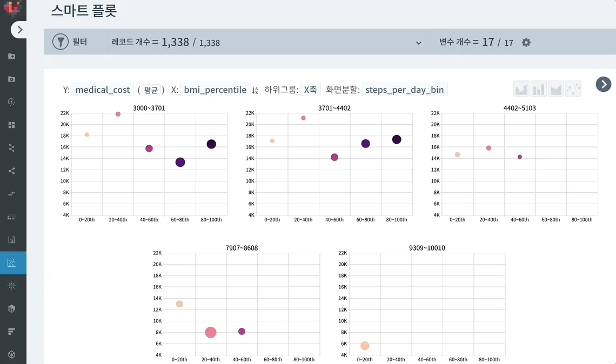Change the X variable bmi_percentile
This screenshot has width=616, height=364.
point(215,90)
